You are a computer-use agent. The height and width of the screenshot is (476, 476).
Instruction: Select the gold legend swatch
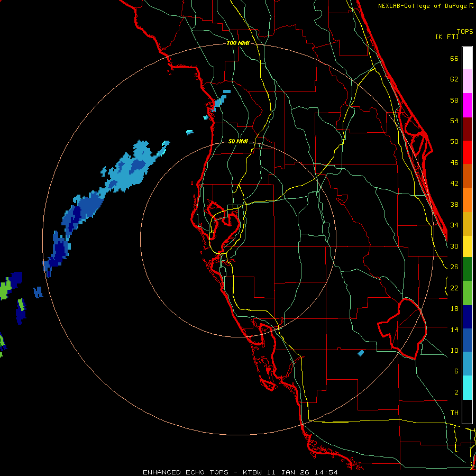467,223
